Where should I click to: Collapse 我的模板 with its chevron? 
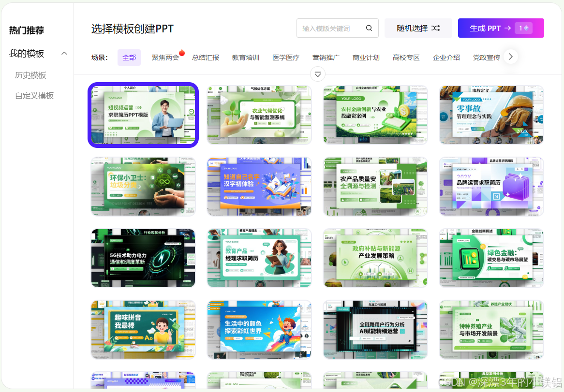[64, 54]
